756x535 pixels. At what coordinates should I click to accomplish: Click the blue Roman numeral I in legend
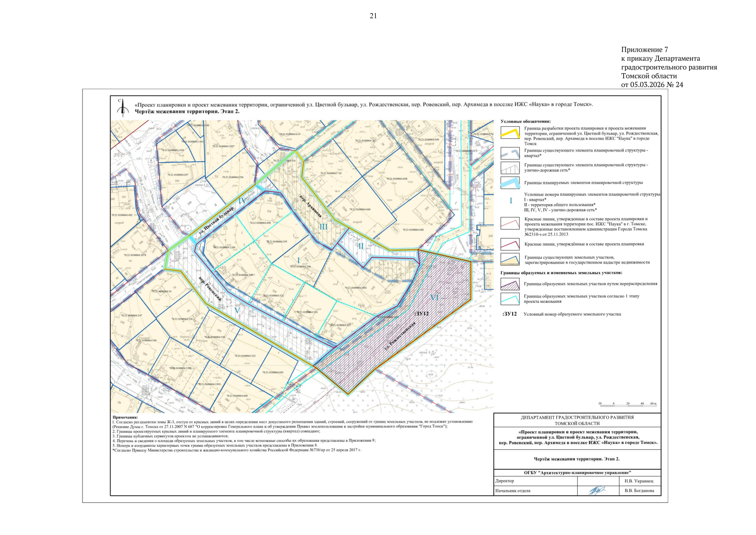511,201
